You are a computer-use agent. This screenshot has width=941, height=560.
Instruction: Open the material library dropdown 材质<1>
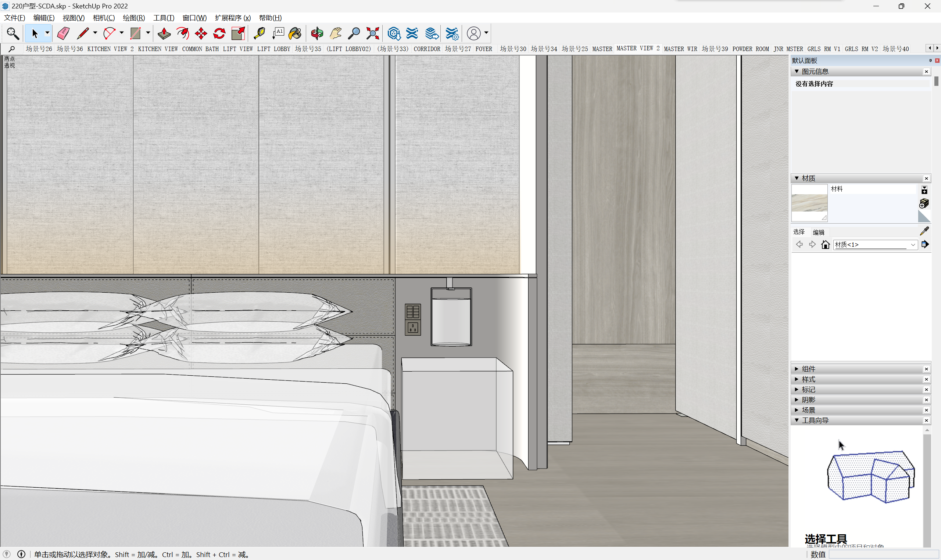tap(875, 245)
